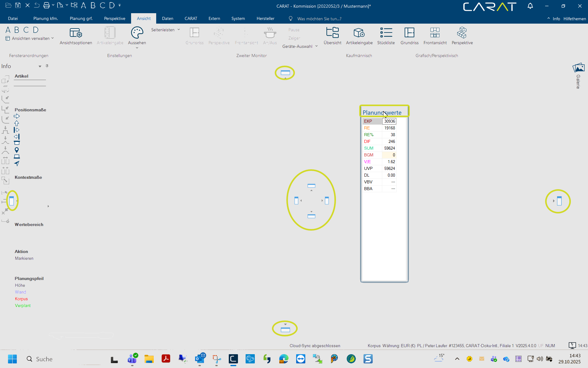The image size is (588, 368).
Task: Click the EKP value field 30936
Action: tap(389, 121)
